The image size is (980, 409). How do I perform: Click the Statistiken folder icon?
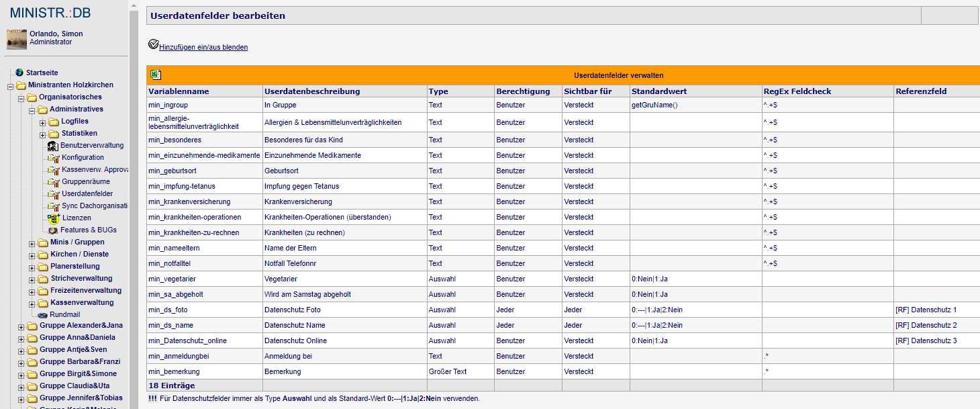(54, 134)
